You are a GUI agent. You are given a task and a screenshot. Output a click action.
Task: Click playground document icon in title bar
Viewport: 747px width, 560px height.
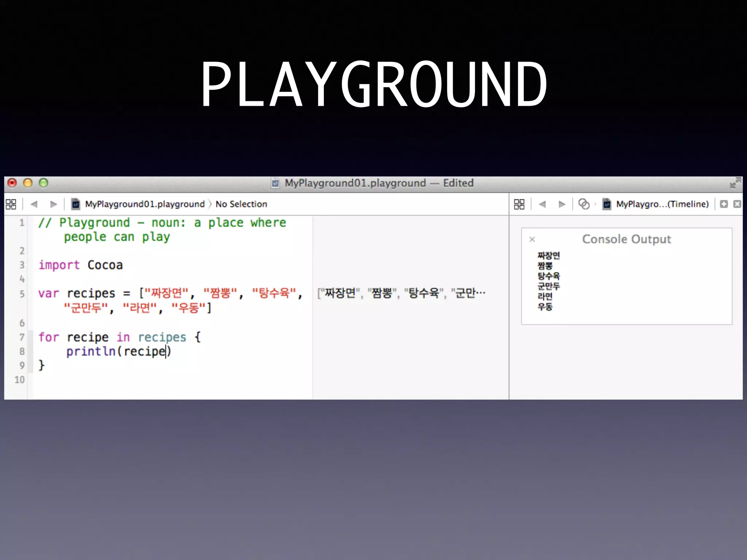click(275, 183)
